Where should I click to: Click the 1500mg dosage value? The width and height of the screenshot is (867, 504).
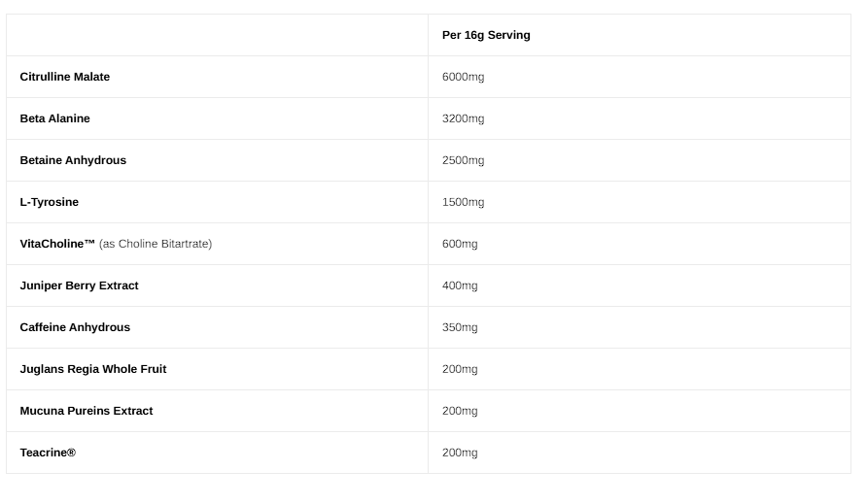click(x=463, y=202)
